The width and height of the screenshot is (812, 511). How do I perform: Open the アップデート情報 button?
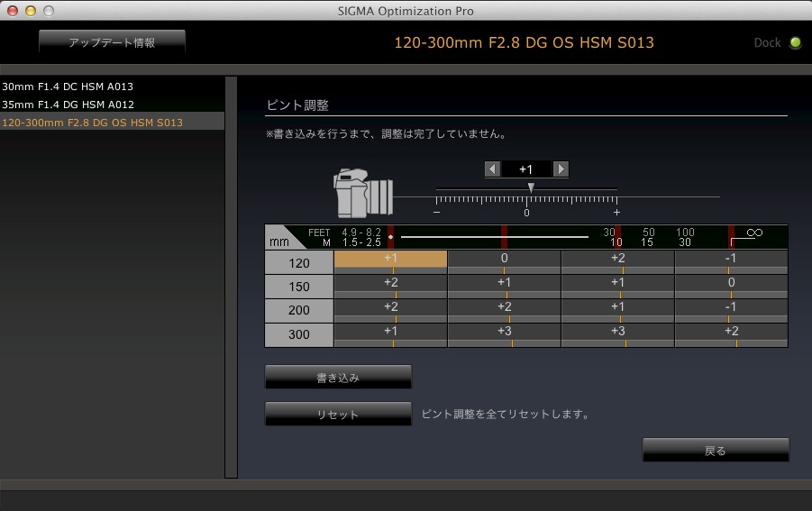click(112, 42)
